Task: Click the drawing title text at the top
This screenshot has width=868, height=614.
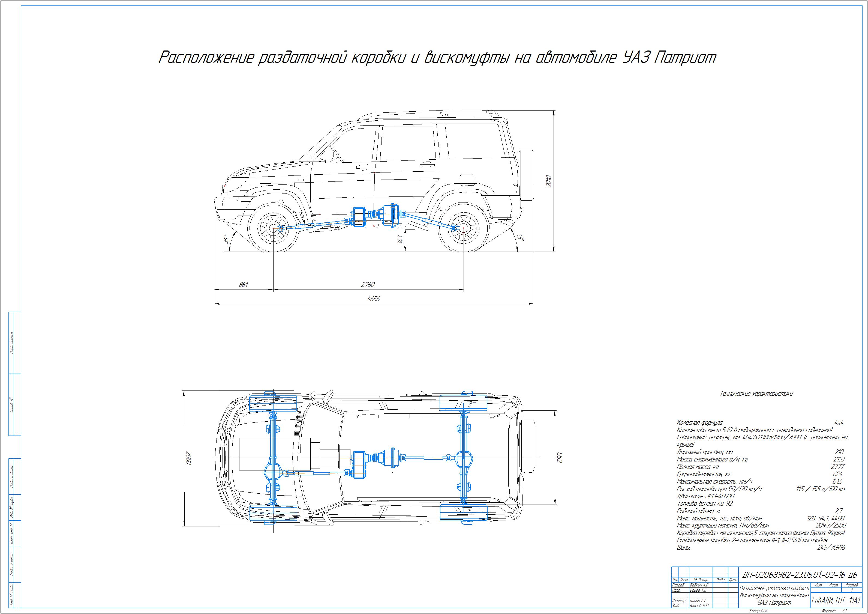Action: pos(437,58)
